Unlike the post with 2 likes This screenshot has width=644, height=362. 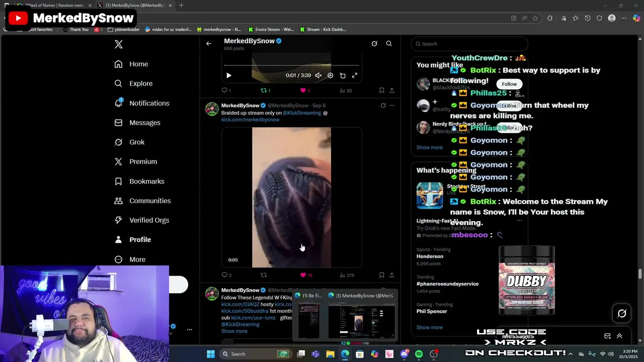[305, 90]
